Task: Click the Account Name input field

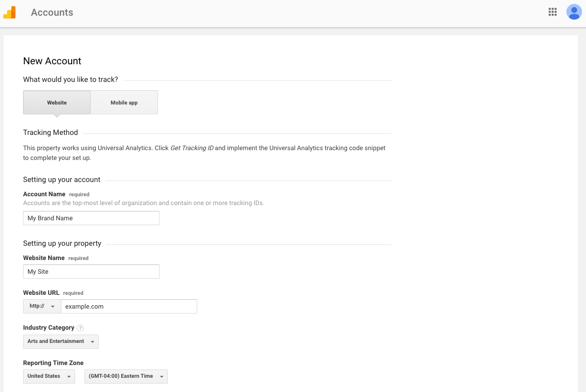Action: 91,218
